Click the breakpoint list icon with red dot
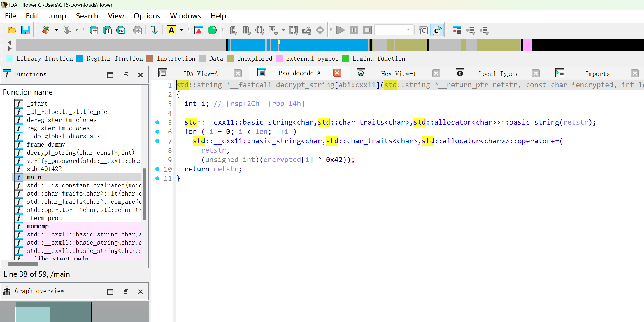Viewport: 644px width, 322px height. [457, 30]
